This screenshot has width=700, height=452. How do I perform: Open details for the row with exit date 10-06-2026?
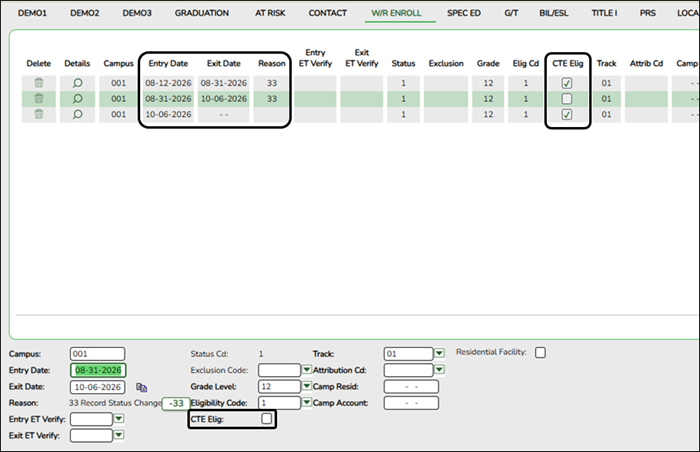[x=77, y=99]
